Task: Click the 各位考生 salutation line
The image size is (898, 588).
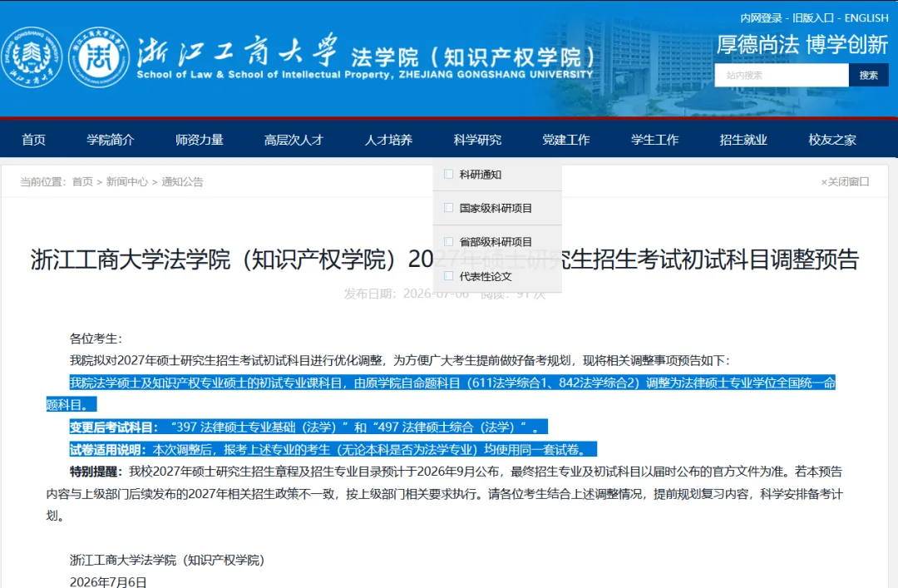Action: tap(96, 338)
